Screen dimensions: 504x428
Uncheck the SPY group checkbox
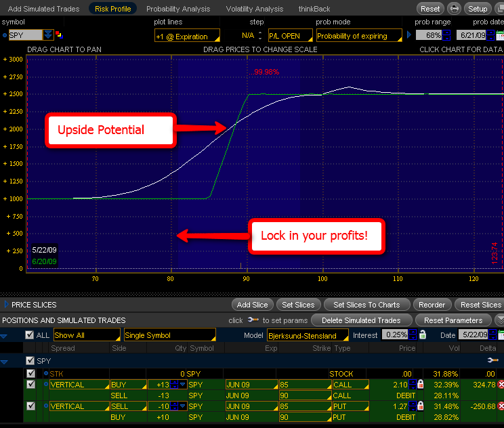30,361
